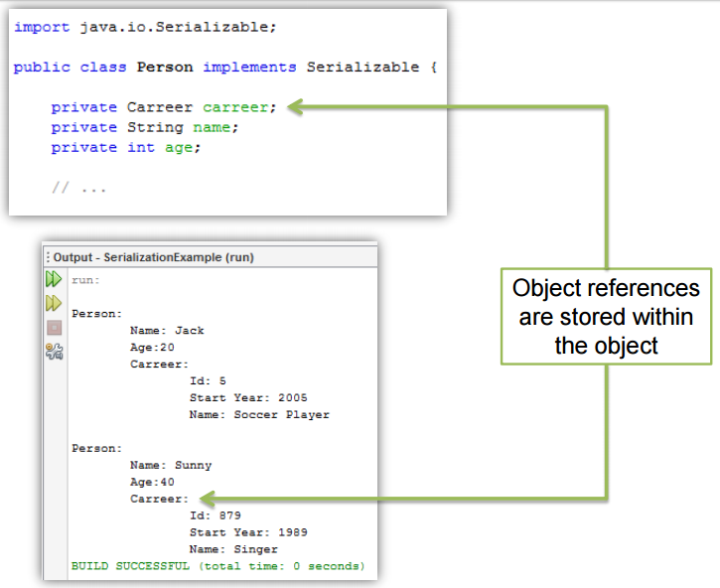Click the '// ...' comment line
720x588 pixels.
[78, 187]
